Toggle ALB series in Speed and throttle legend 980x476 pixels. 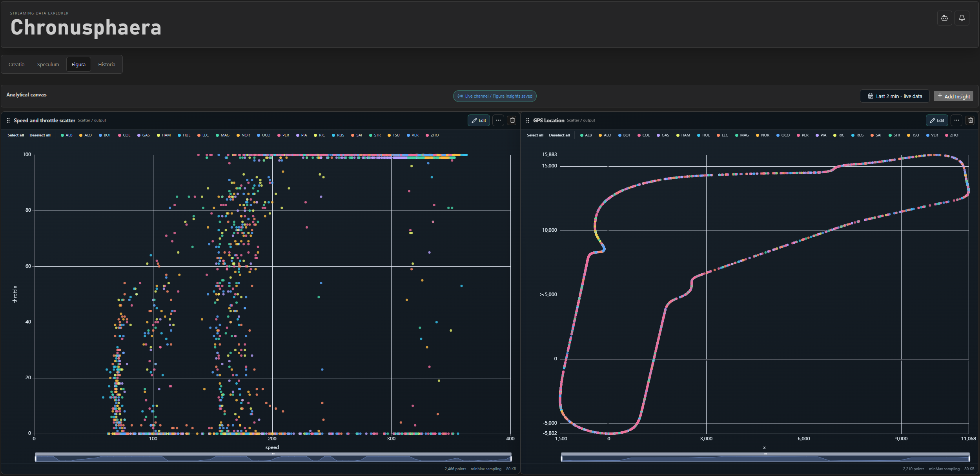pyautogui.click(x=67, y=135)
